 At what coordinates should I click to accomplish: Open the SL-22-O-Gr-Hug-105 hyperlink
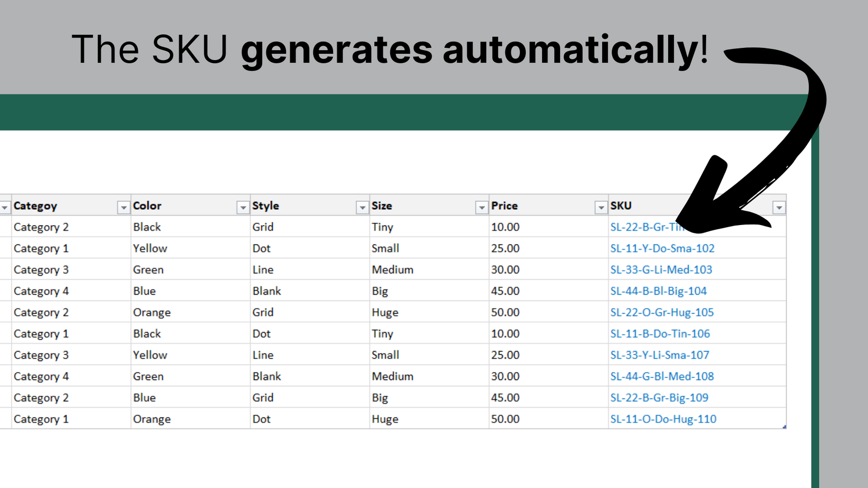coord(662,312)
